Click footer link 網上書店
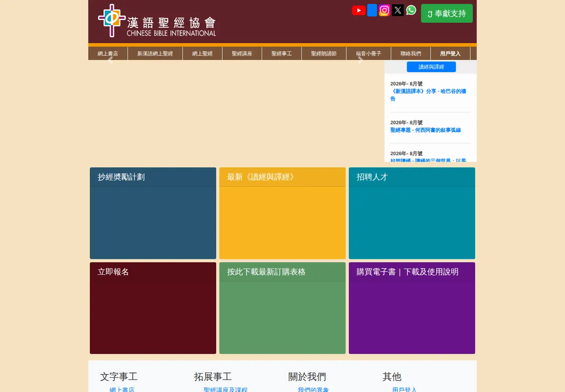Screen dimensions: 565x392 (122, 389)
